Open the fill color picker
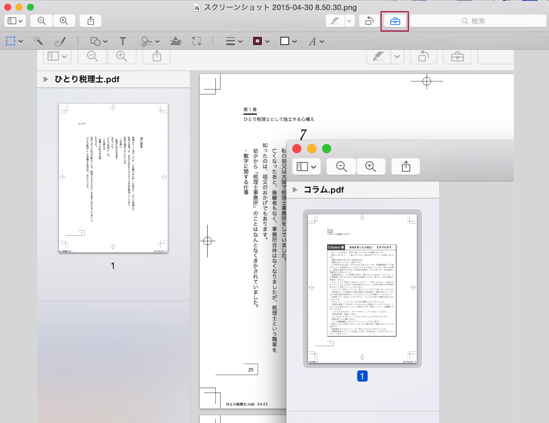 (x=288, y=41)
